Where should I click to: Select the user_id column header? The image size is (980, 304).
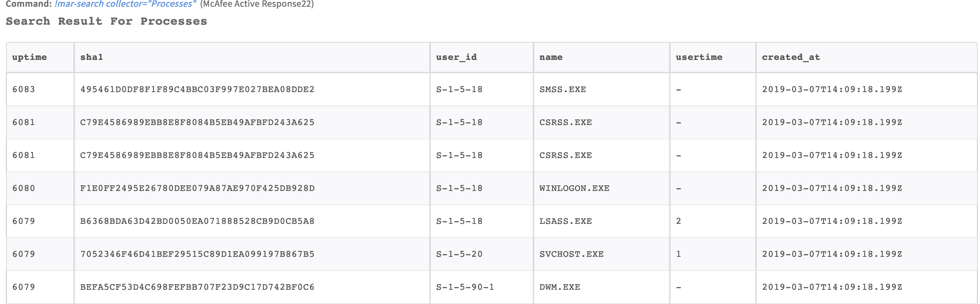point(456,57)
